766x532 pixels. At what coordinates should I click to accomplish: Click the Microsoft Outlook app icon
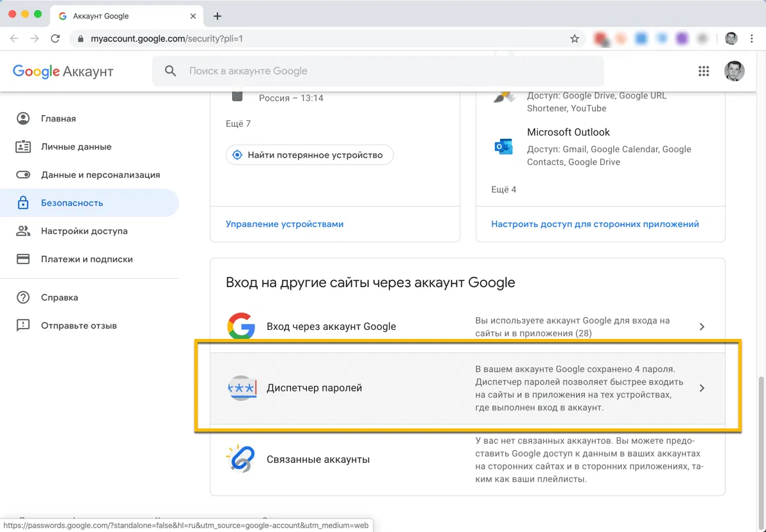[504, 146]
